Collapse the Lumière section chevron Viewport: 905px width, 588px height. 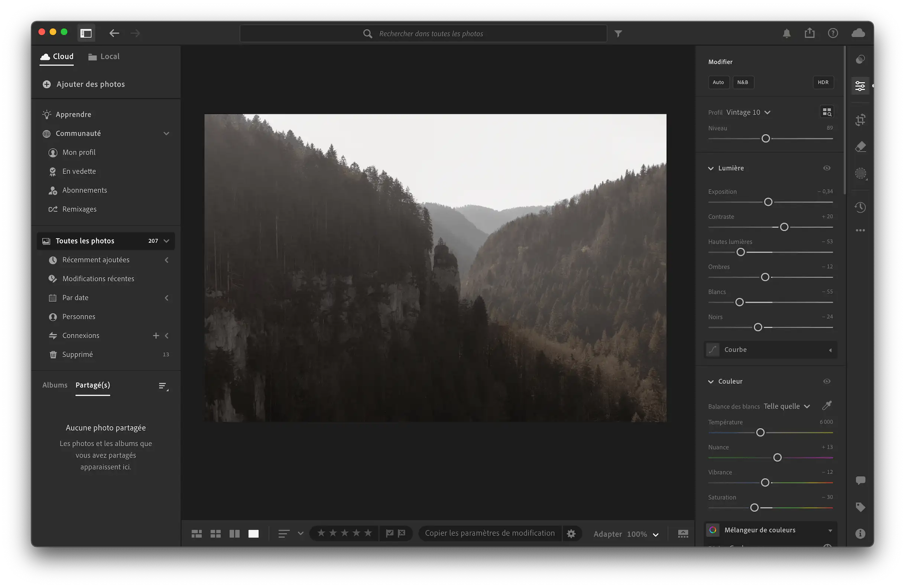pos(710,168)
